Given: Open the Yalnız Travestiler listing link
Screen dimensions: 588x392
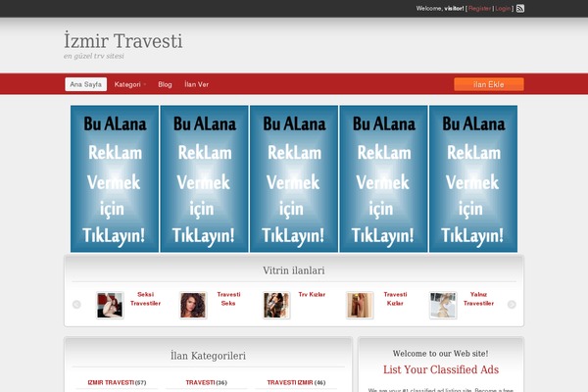Looking at the screenshot, I should click(x=478, y=299).
